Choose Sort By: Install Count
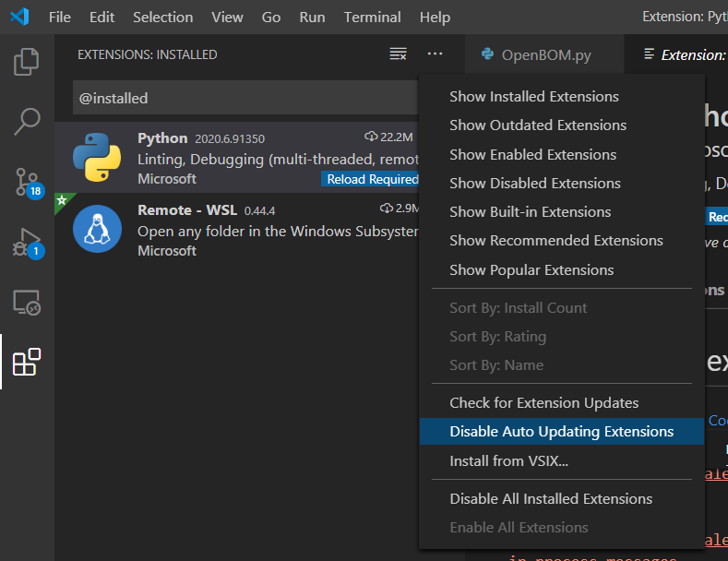728x561 pixels. tap(562, 308)
